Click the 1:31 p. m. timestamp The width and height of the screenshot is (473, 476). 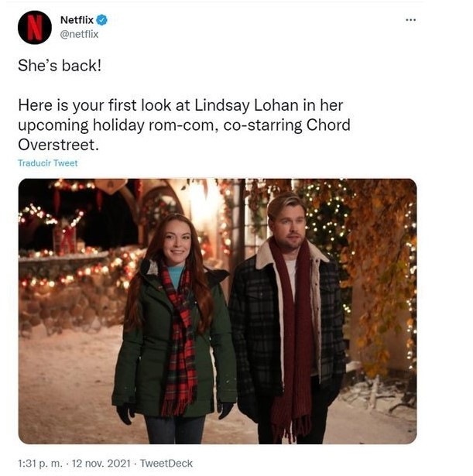pyautogui.click(x=39, y=464)
